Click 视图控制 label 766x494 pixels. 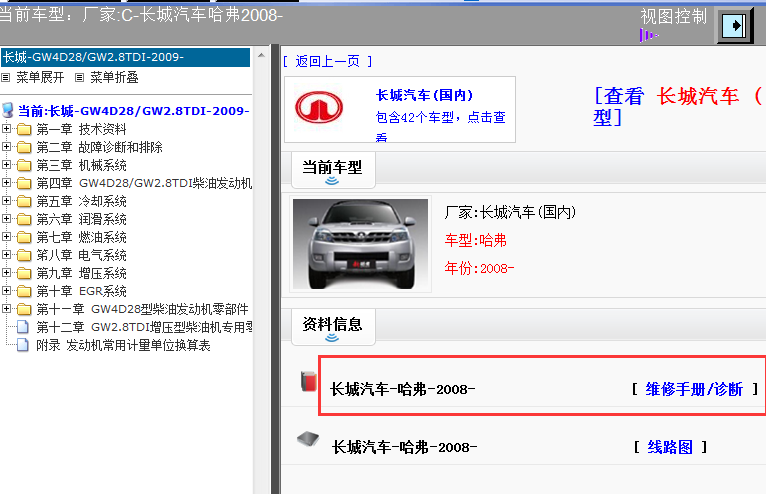[x=674, y=16]
